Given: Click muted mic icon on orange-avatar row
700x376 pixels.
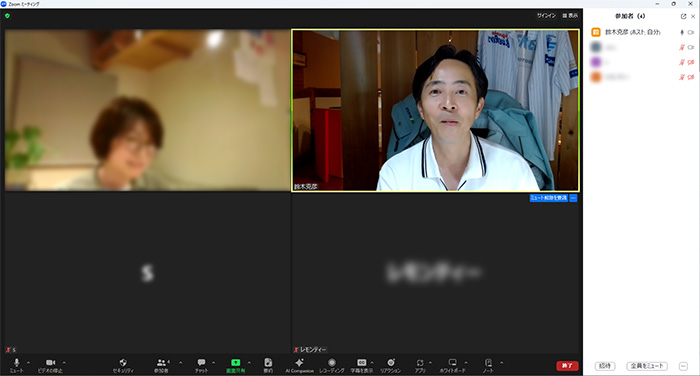Looking at the screenshot, I should (x=682, y=77).
